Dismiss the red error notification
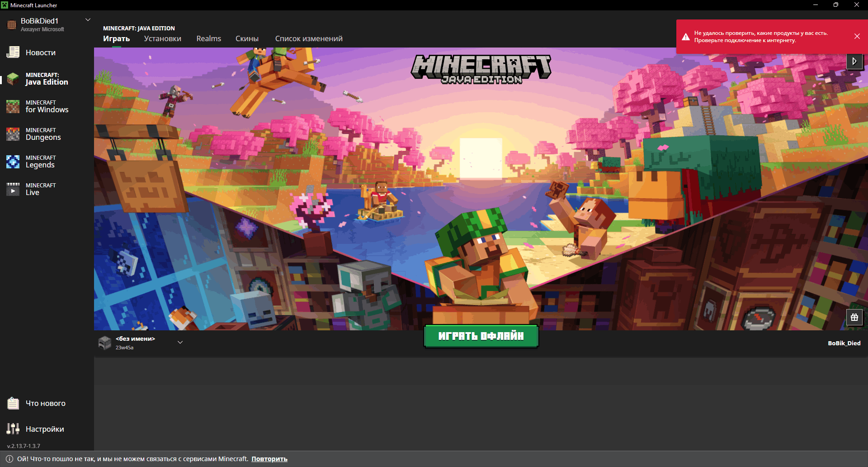Screen dimensions: 868x467 857,36
